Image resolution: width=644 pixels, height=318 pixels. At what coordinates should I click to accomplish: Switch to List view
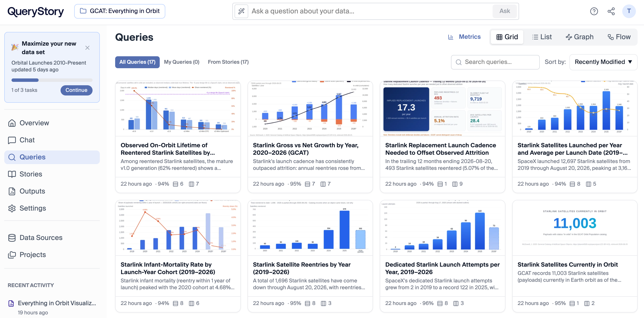(x=542, y=37)
